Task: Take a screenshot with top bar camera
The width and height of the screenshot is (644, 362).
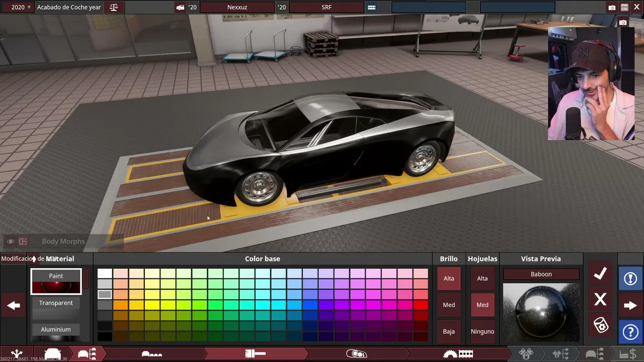Action: (x=612, y=8)
